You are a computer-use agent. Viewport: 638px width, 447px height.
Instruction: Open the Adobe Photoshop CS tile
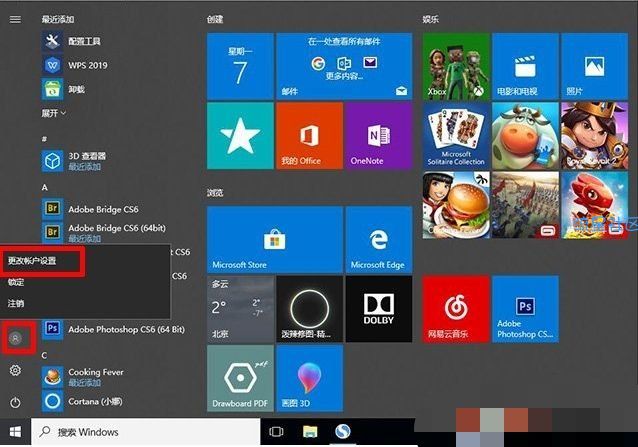[525, 309]
